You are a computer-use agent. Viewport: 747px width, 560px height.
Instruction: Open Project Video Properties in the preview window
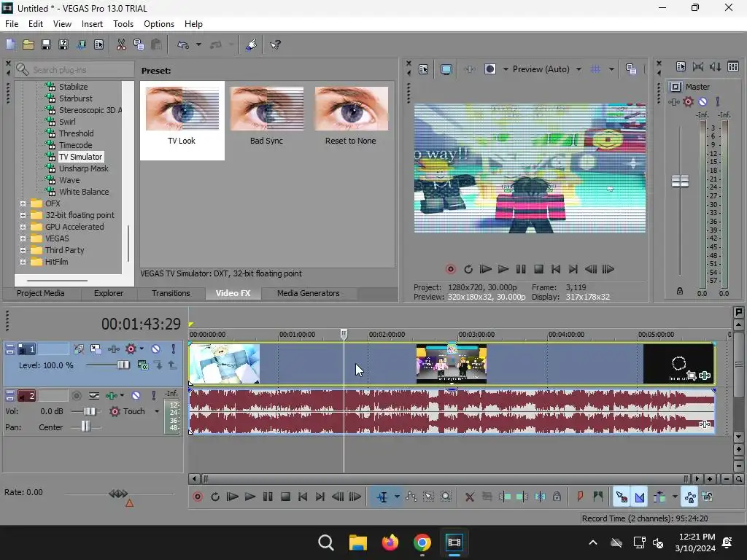click(424, 69)
